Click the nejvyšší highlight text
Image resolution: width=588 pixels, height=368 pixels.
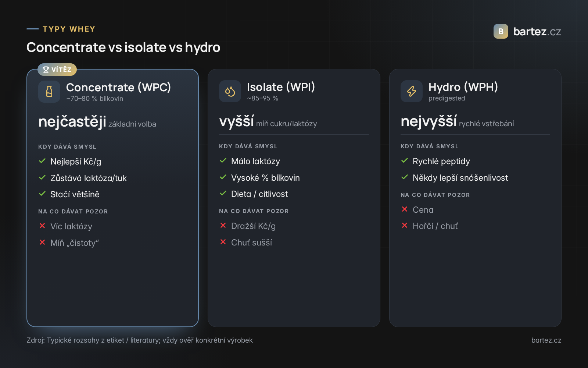click(x=429, y=121)
